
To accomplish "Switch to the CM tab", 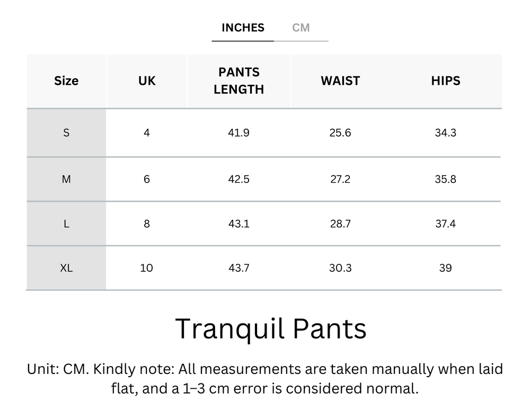I will point(302,28).
